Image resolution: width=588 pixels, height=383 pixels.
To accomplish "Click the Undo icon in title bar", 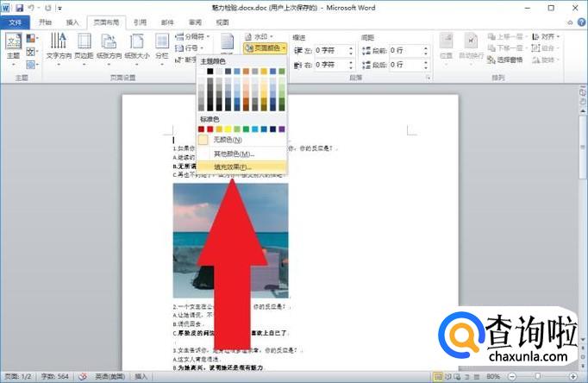I will point(32,7).
